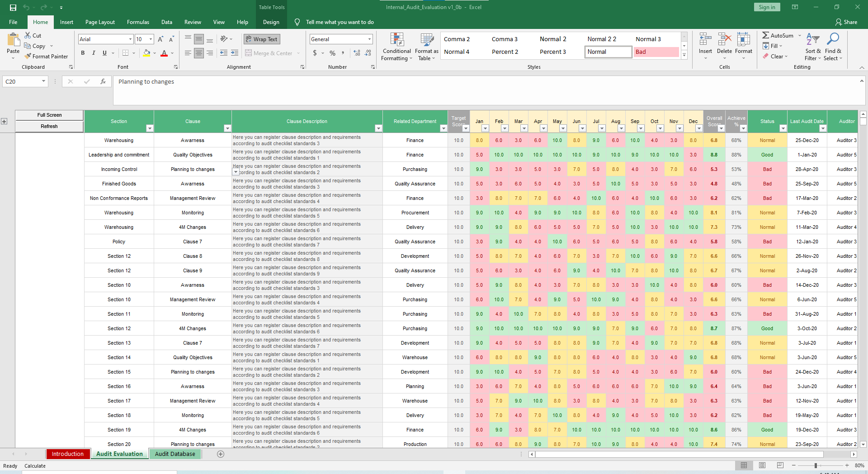
Task: Open the Arial font name dropdown
Action: pos(129,39)
